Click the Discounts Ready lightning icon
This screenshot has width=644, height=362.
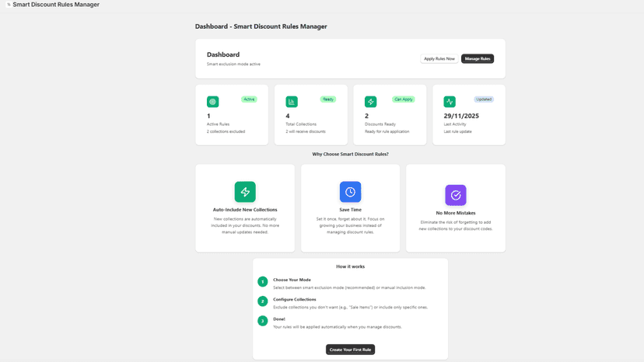tap(370, 102)
